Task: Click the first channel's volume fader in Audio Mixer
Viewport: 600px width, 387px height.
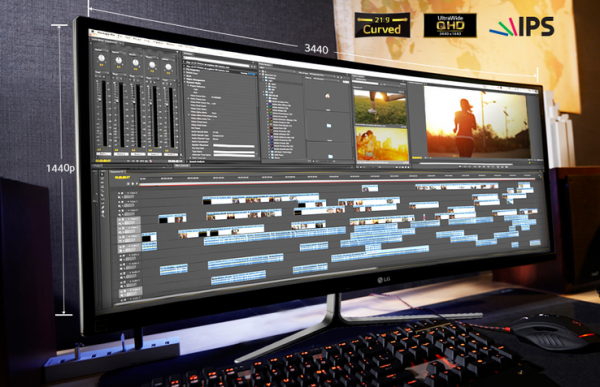Action: pos(99,100)
